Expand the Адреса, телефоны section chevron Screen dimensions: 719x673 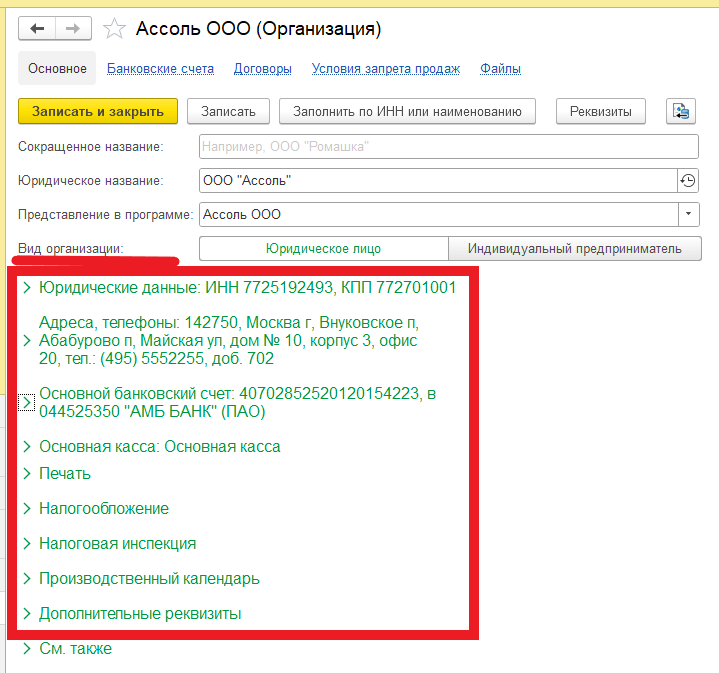tap(27, 341)
